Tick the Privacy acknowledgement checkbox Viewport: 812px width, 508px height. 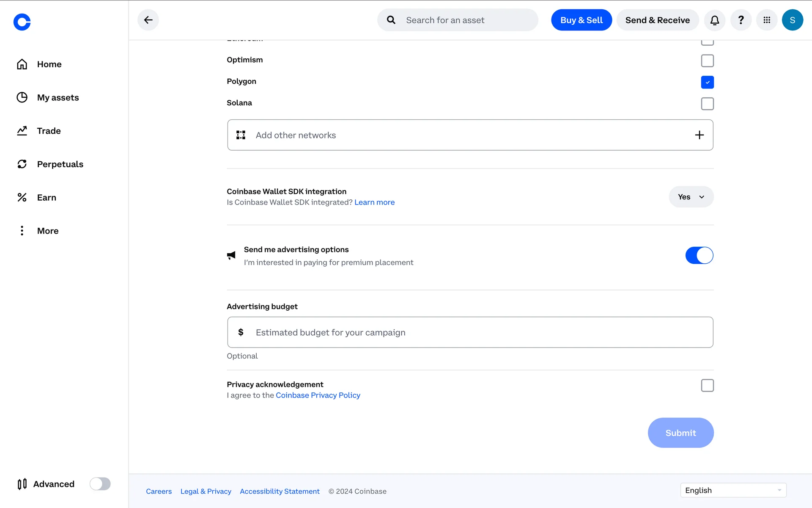707,385
